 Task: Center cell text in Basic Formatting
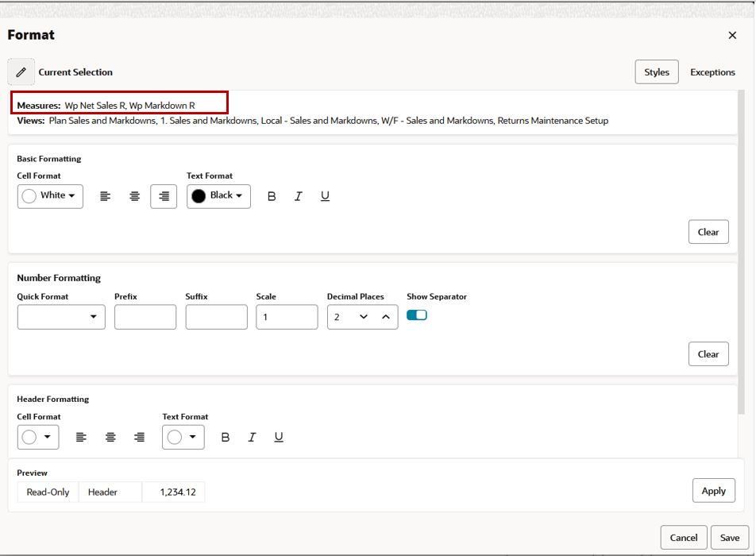(x=134, y=196)
